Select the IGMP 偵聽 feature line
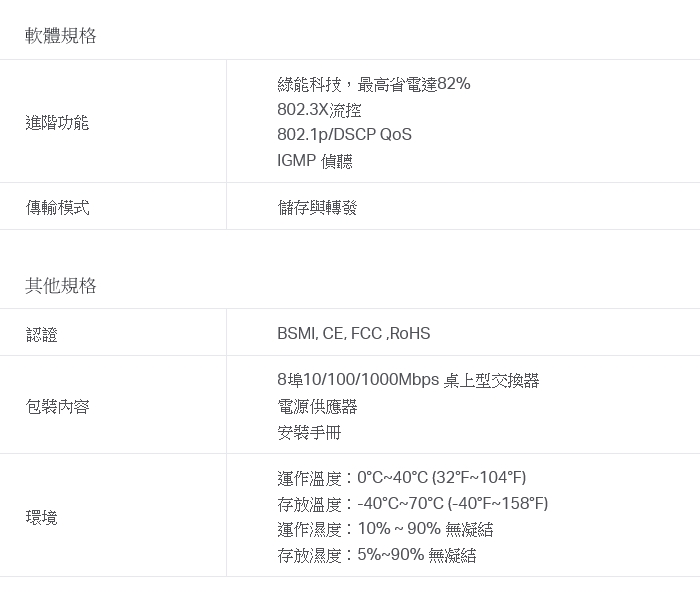Image resolution: width=700 pixels, height=605 pixels. click(x=315, y=161)
